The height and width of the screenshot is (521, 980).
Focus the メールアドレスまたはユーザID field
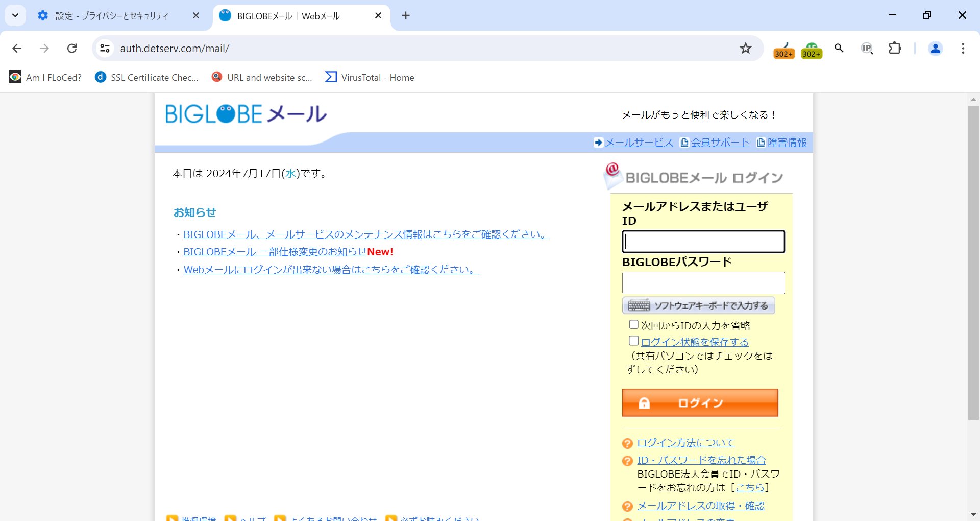(x=703, y=242)
